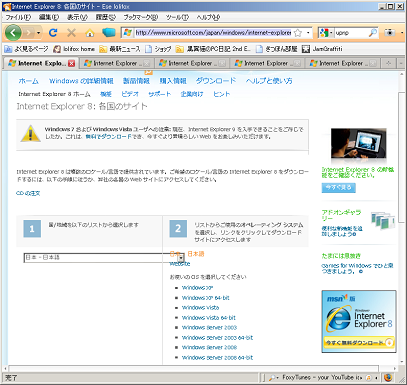
Task: Close the active tab with red X
Action: pyautogui.click(x=71, y=63)
